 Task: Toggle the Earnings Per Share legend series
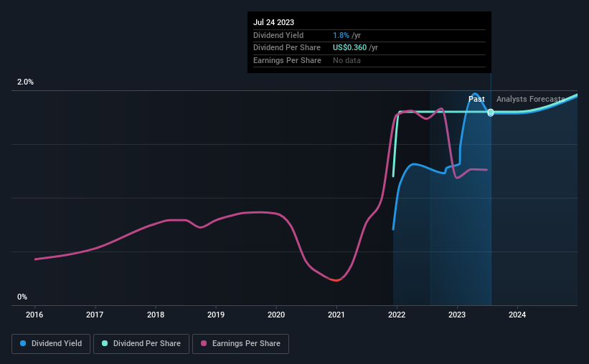click(x=241, y=344)
